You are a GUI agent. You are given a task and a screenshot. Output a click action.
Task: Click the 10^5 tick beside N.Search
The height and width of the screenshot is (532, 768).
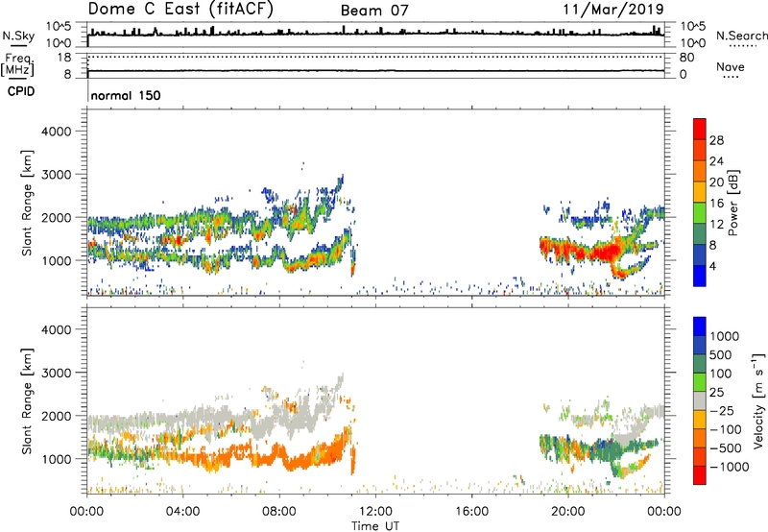[x=693, y=27]
